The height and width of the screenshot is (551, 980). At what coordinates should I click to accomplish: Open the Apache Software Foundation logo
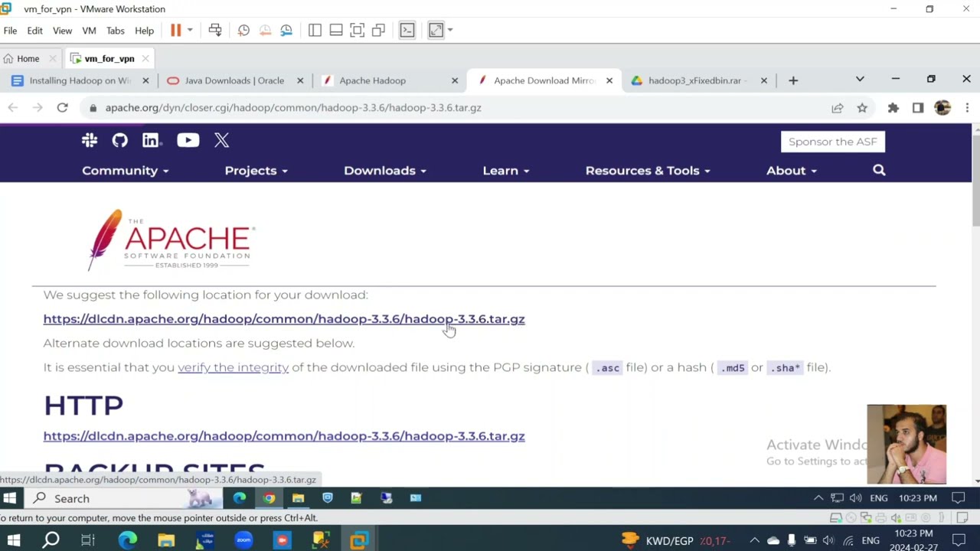[x=171, y=240]
